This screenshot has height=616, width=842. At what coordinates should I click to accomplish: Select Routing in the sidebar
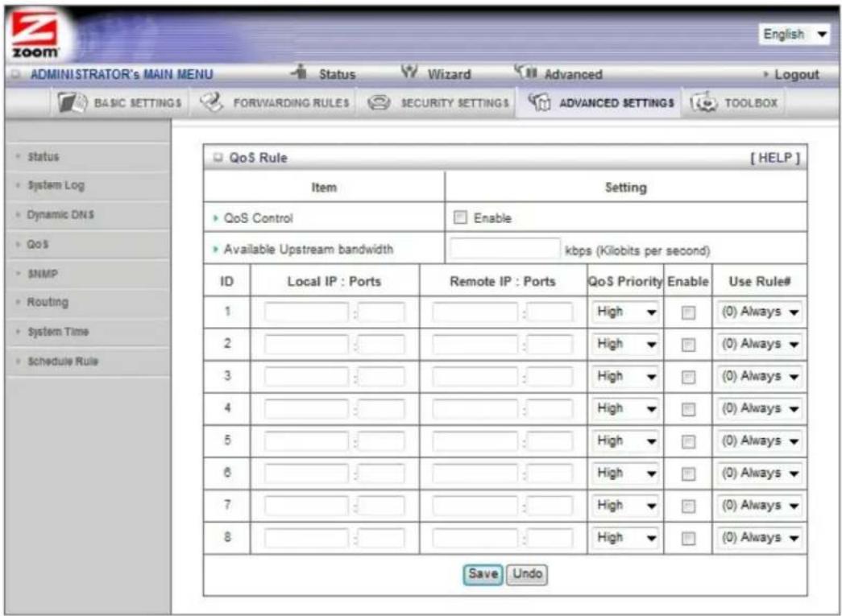point(48,302)
